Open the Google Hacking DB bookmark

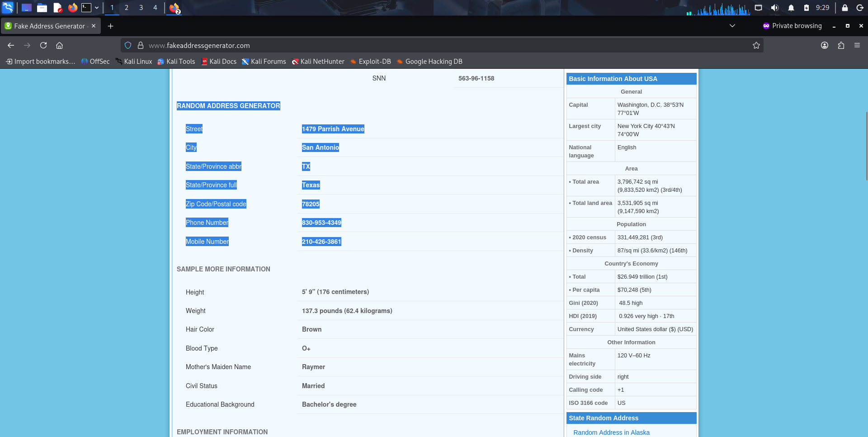click(x=429, y=62)
